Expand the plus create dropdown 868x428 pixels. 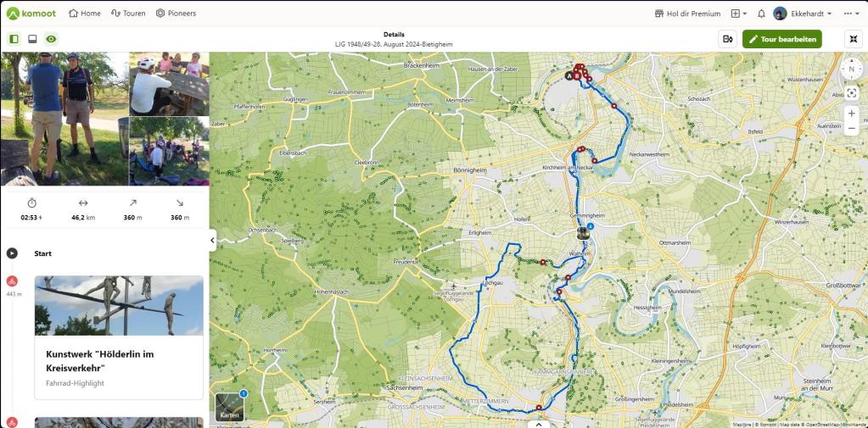pyautogui.click(x=739, y=14)
